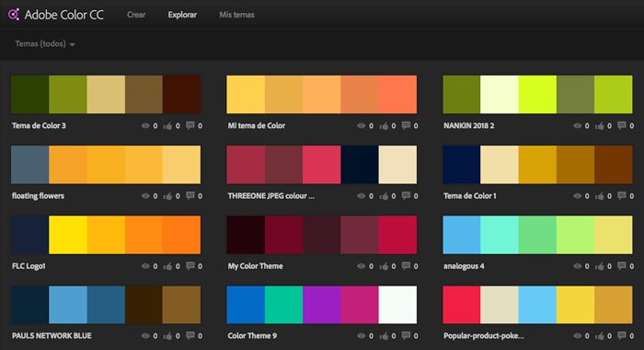644x350 pixels.
Task: Select red swatch in Popular-product-poke theme
Action: click(462, 305)
